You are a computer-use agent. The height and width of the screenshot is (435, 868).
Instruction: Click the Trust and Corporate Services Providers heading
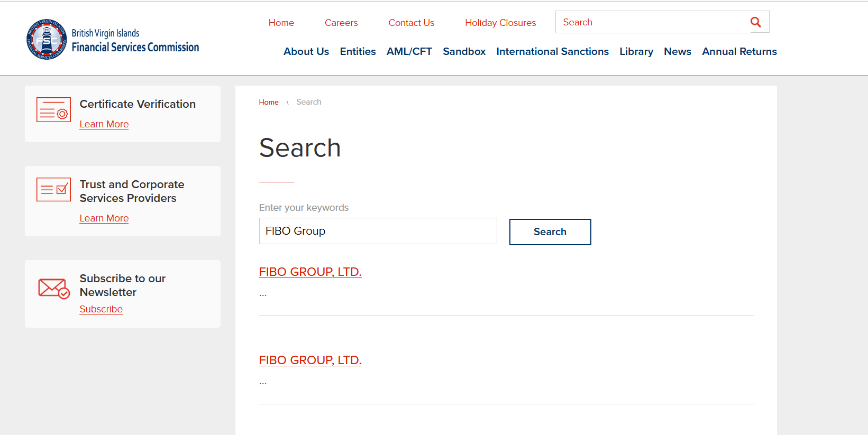point(132,191)
